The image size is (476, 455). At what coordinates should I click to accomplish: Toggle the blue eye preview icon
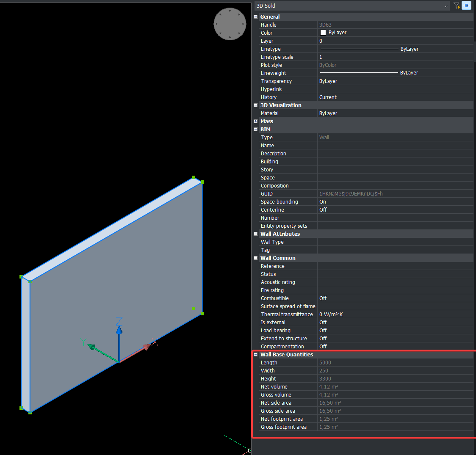tap(466, 6)
